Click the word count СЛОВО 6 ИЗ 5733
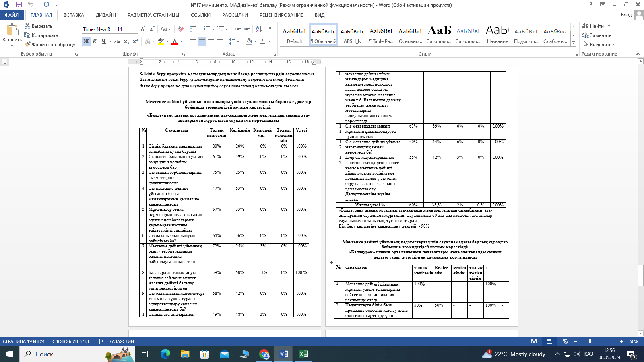The image size is (644, 362). pyautogui.click(x=70, y=341)
